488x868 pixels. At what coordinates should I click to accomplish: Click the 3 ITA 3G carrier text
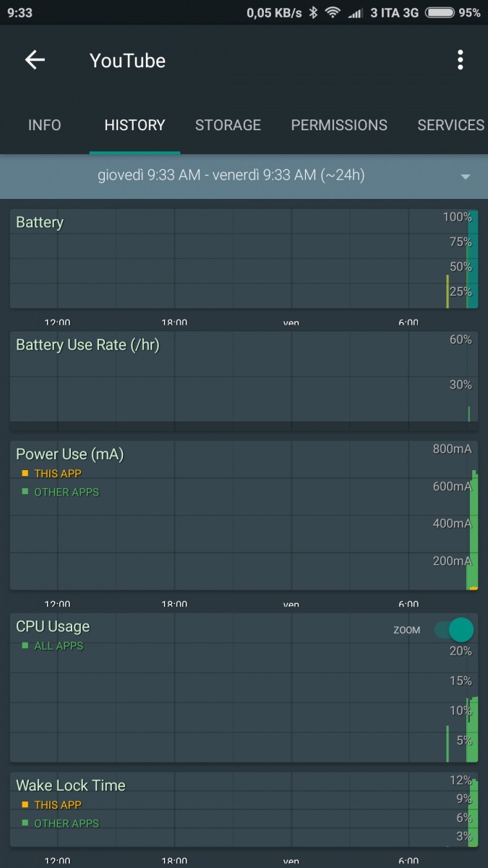tap(394, 12)
